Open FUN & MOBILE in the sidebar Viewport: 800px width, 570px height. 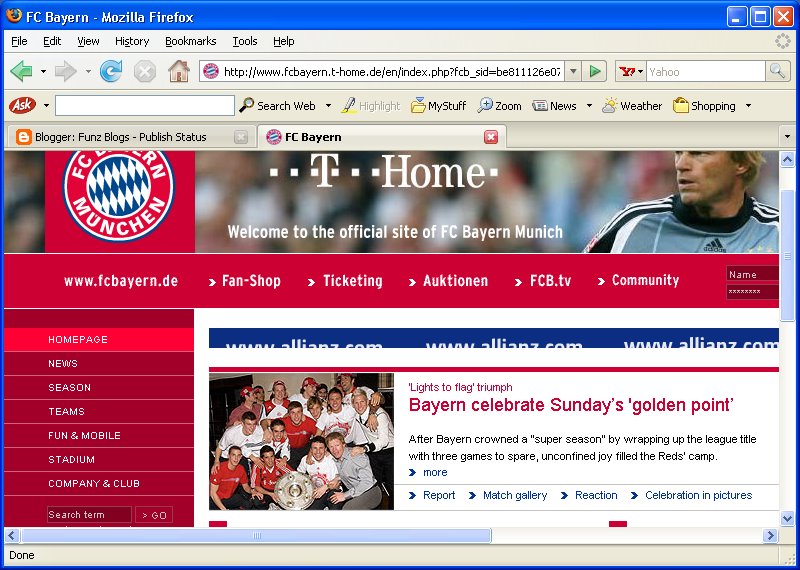point(99,435)
